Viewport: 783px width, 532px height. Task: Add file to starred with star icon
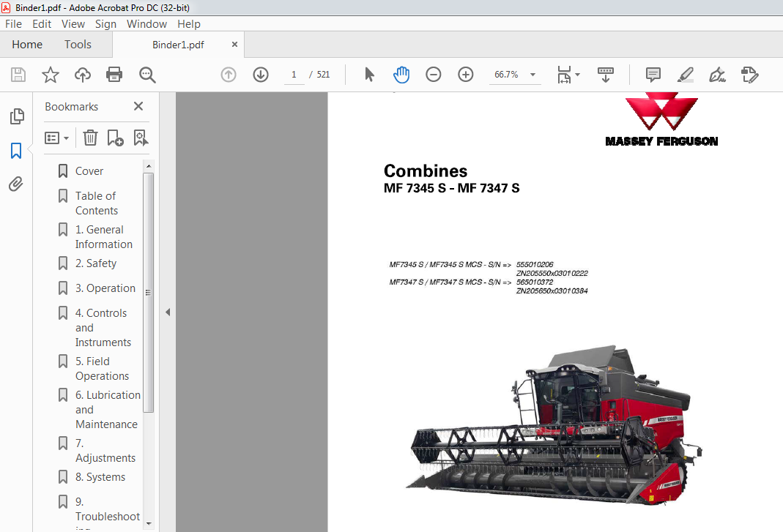[x=51, y=75]
